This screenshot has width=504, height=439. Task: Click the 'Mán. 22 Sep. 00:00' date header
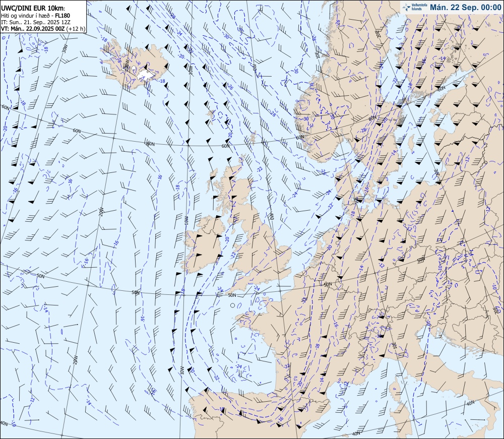click(465, 7)
